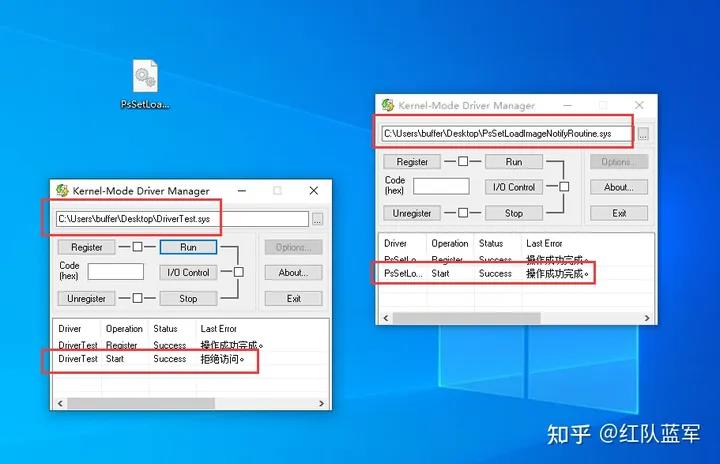This screenshot has width=720, height=464.
Task: Click Run in the DriverTest.sys window
Action: click(x=188, y=247)
